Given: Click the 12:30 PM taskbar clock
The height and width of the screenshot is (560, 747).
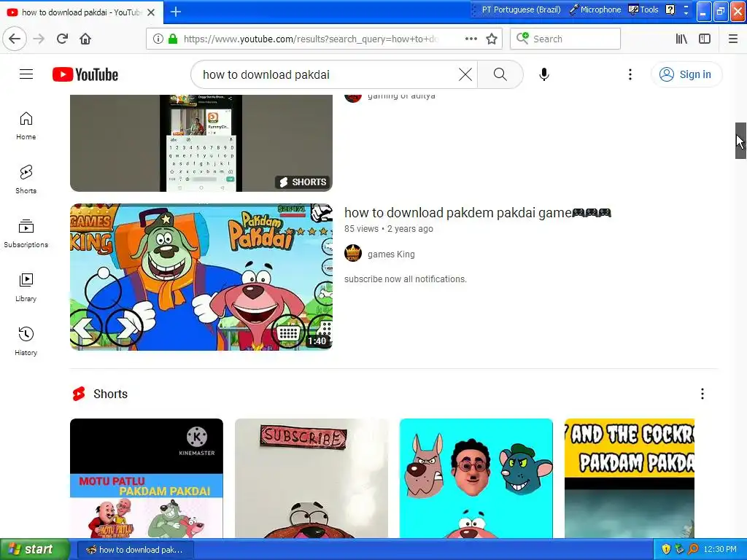Looking at the screenshot, I should pyautogui.click(x=720, y=550).
